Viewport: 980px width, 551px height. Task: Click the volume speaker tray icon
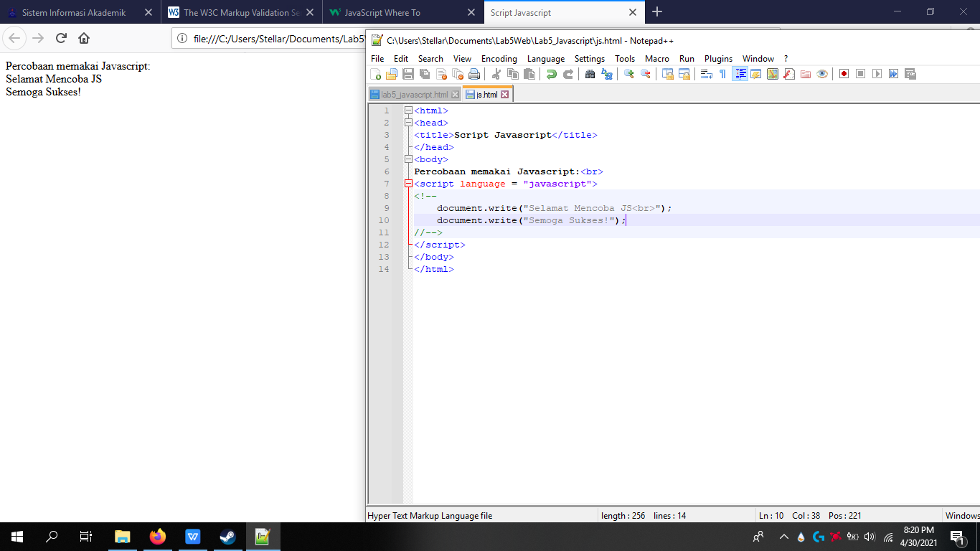pos(870,537)
